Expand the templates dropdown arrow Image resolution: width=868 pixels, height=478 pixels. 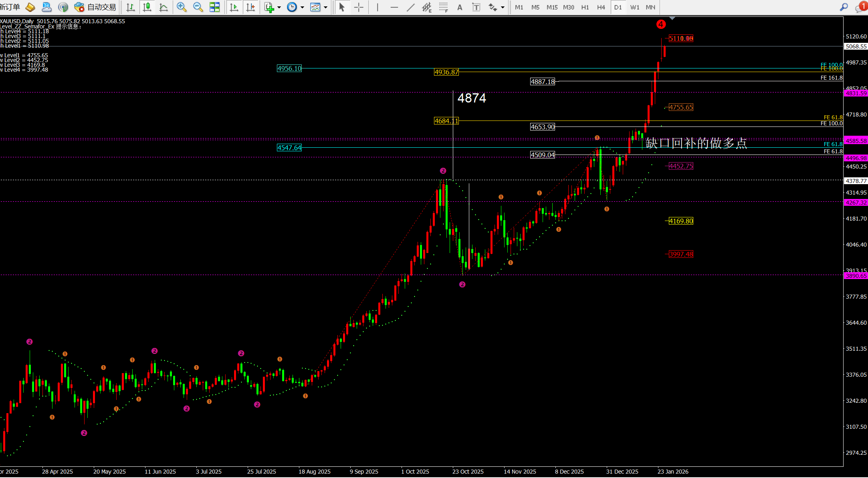[325, 7]
